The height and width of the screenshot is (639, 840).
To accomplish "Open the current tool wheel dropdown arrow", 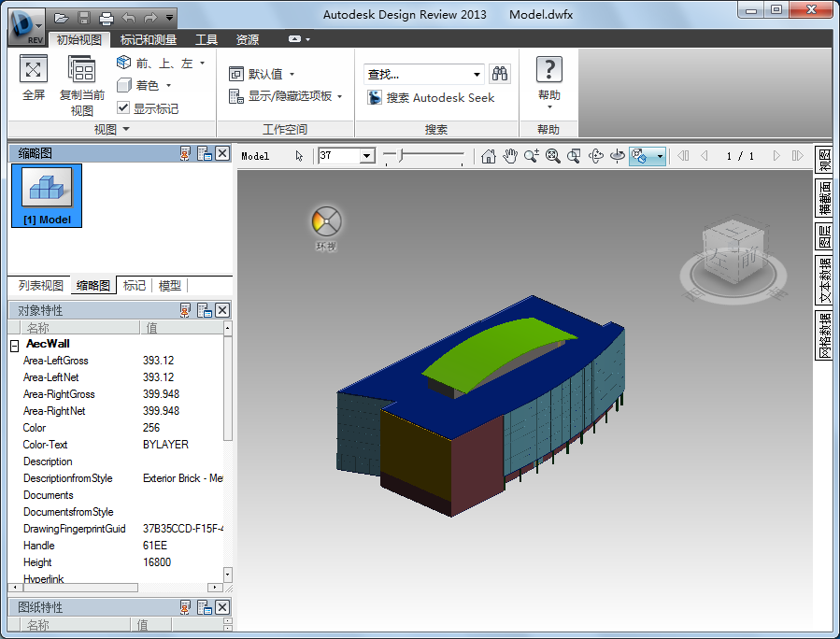I will [660, 156].
